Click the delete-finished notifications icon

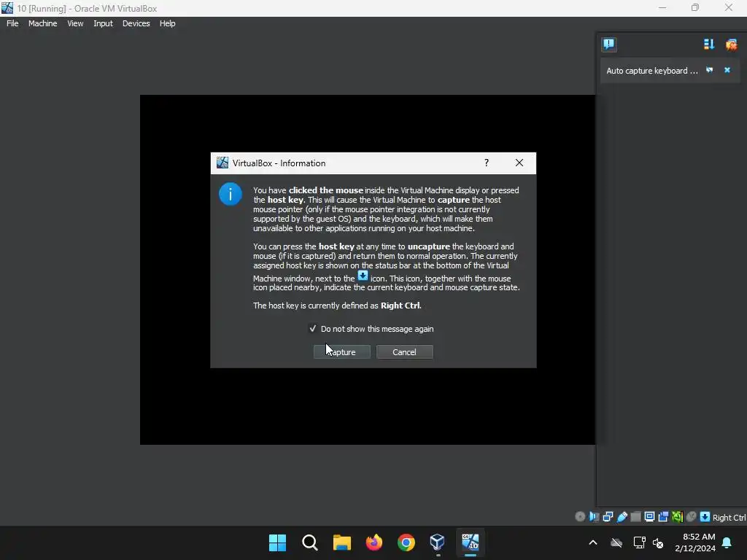(x=731, y=44)
